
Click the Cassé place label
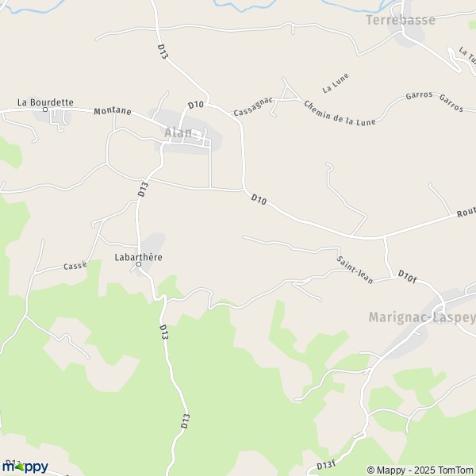coord(75,266)
